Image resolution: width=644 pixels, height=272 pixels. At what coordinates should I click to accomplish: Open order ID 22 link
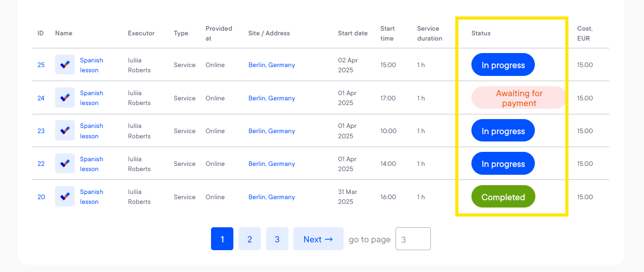(41, 164)
